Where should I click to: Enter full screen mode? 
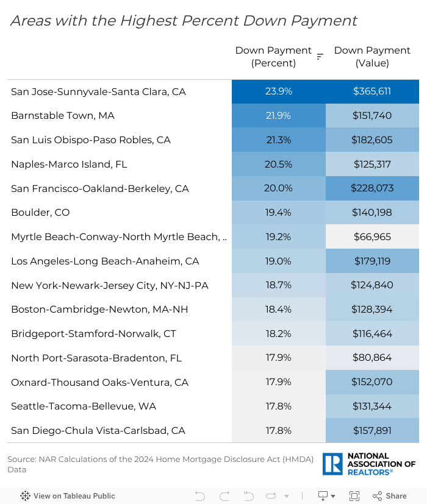tap(354, 495)
